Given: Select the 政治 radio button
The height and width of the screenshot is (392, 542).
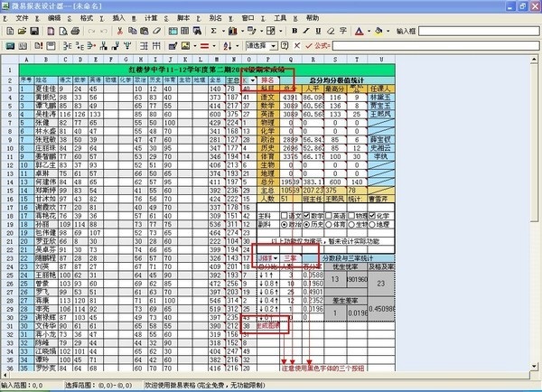Looking at the screenshot, I should coord(285,224).
